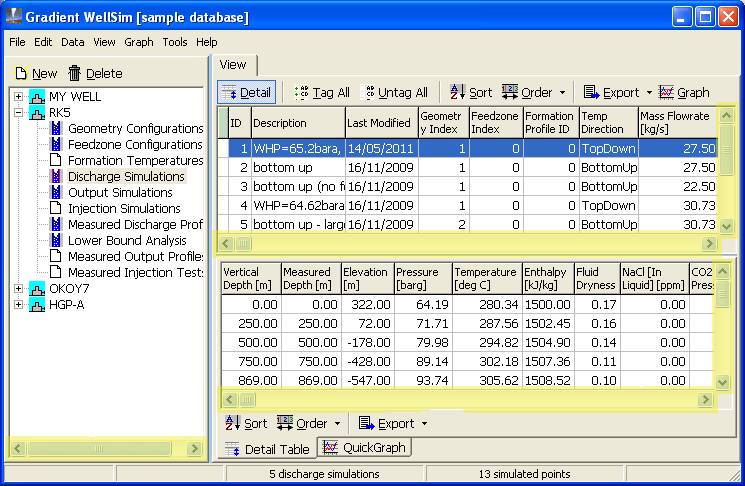The width and height of the screenshot is (745, 486).
Task: Click the 305.62 temperature cell
Action: tap(487, 381)
